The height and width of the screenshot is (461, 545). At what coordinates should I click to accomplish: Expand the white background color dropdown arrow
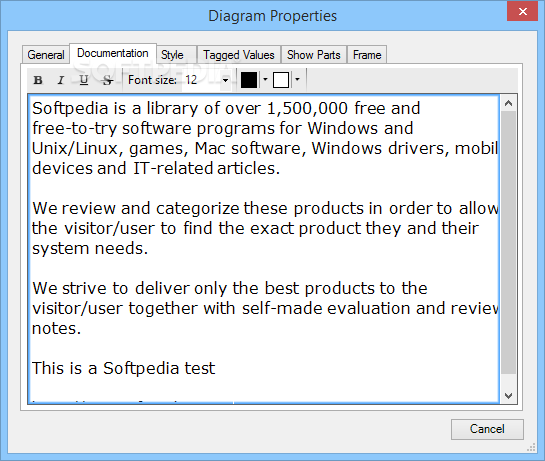297,80
